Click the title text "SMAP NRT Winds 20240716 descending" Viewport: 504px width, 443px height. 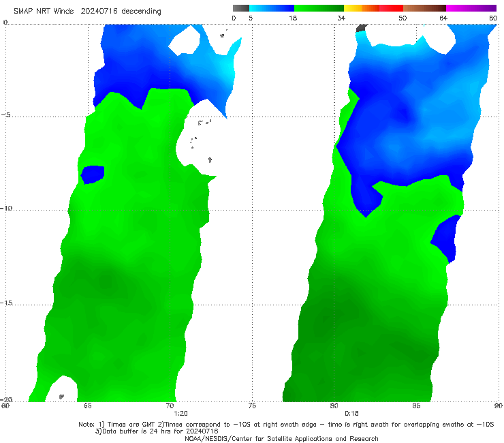click(87, 12)
